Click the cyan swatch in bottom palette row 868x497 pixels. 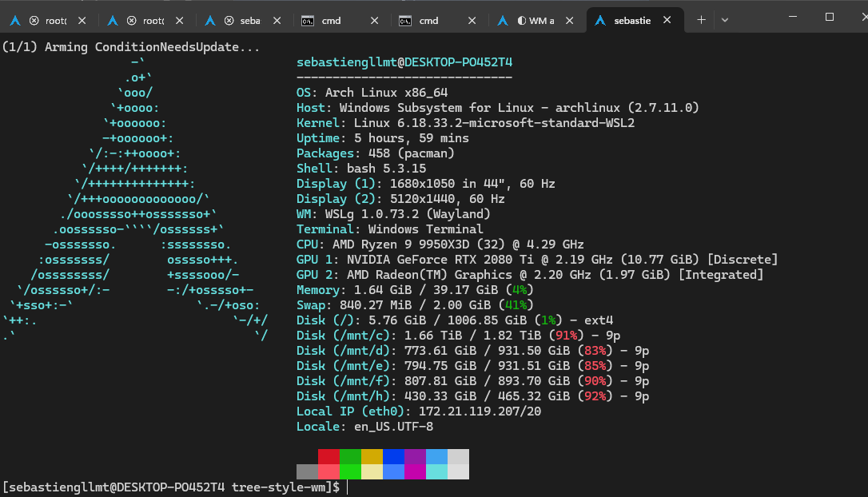[436, 471]
